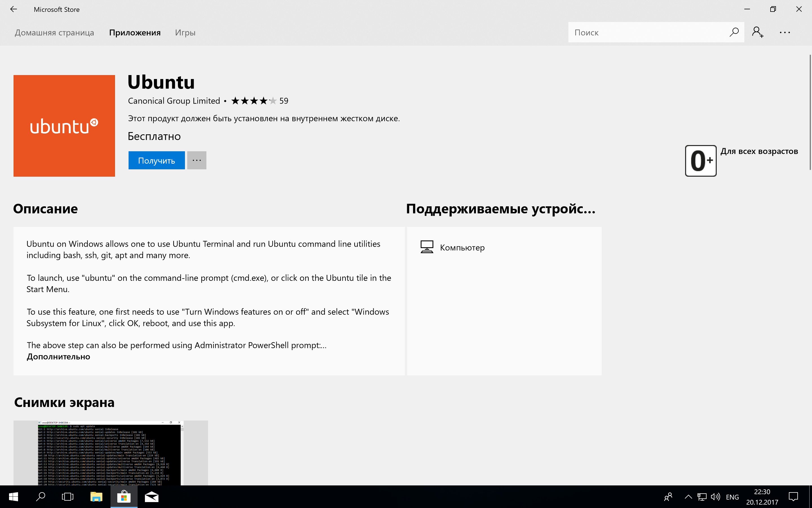Open the account sign-in icon
812x508 pixels.
coord(758,32)
